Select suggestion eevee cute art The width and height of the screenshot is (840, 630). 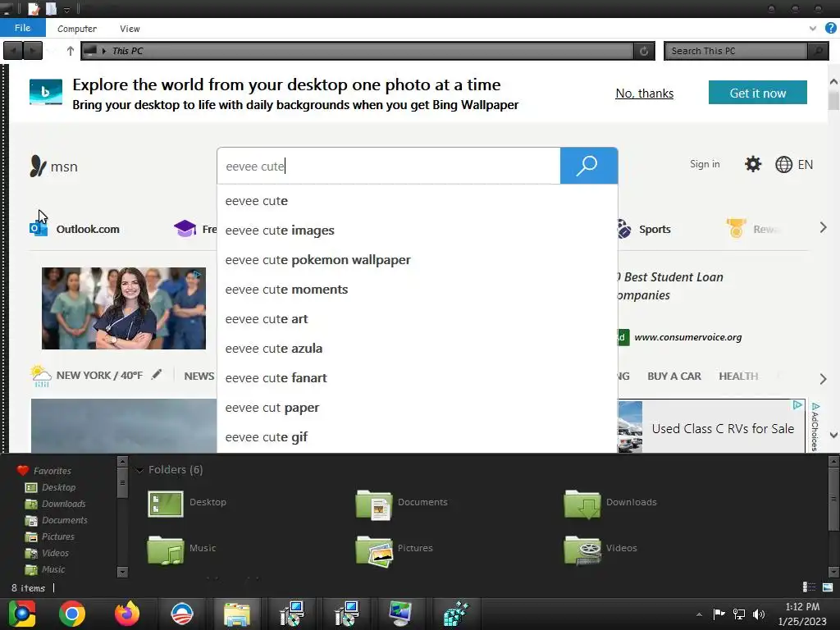[418, 319]
